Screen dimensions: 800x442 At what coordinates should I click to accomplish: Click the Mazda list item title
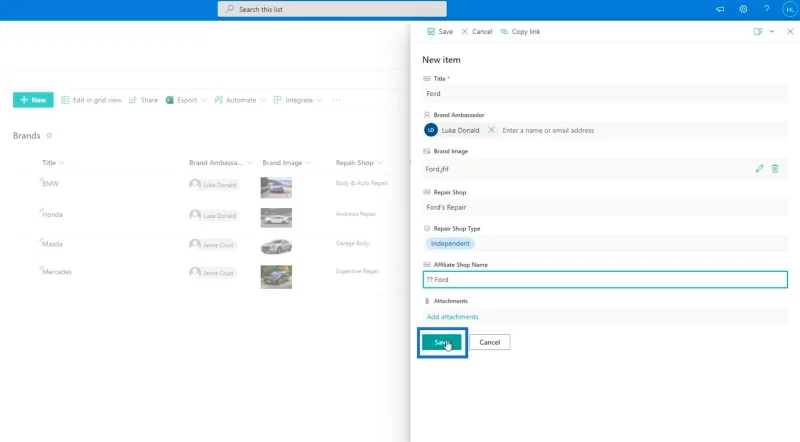(x=53, y=244)
